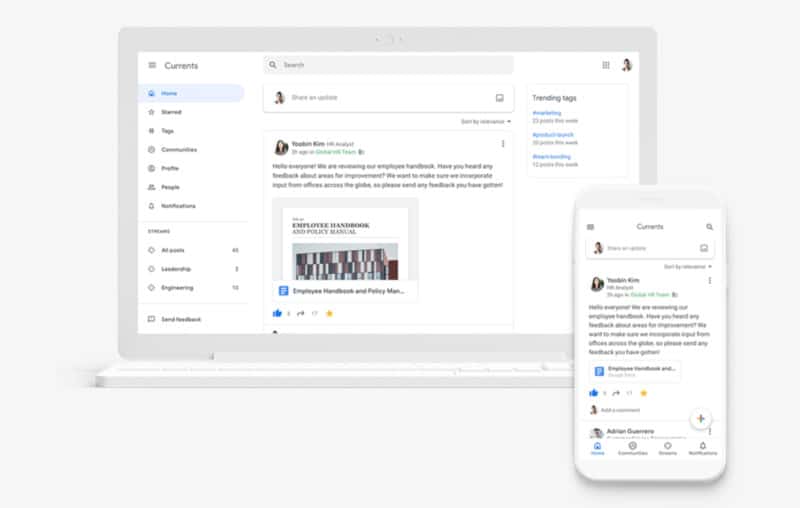
Task: Open the Google apps grid on laptop
Action: 606,65
